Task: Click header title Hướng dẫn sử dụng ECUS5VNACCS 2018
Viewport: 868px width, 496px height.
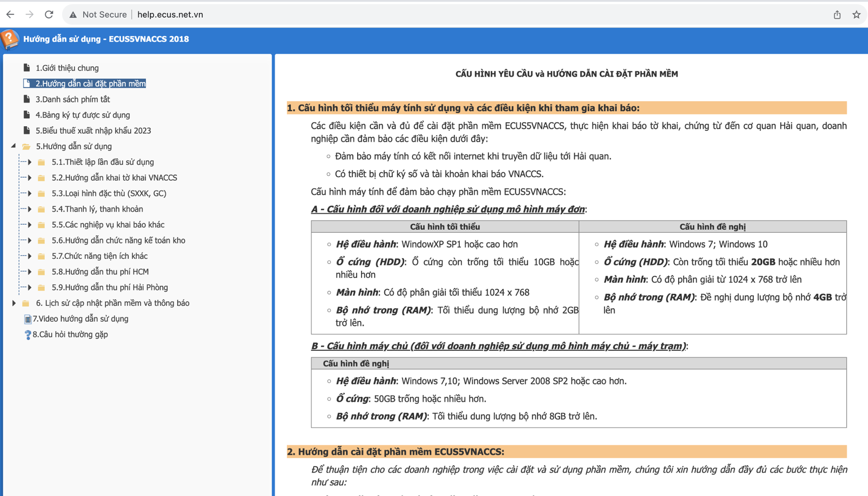Action: click(x=106, y=39)
